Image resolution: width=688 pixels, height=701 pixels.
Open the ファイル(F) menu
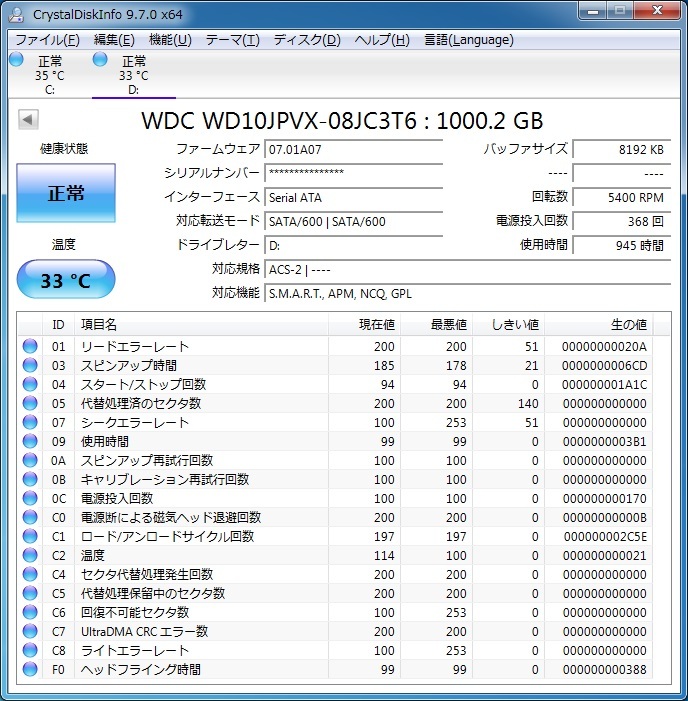(47, 40)
